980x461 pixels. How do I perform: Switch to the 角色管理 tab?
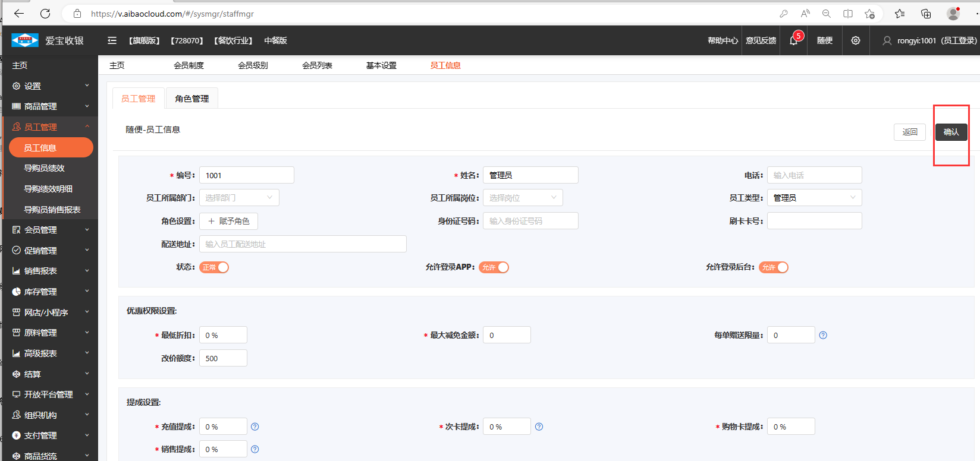191,99
